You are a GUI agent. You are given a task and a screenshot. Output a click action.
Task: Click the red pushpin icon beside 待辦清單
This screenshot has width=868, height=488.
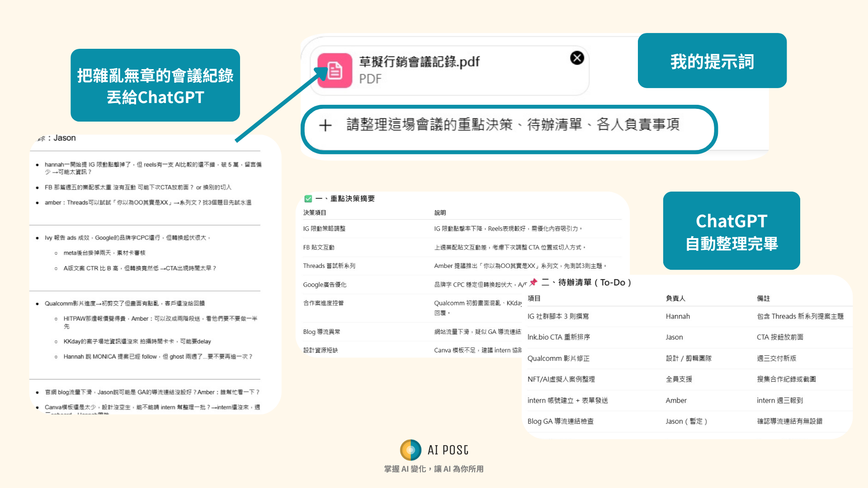(x=533, y=282)
